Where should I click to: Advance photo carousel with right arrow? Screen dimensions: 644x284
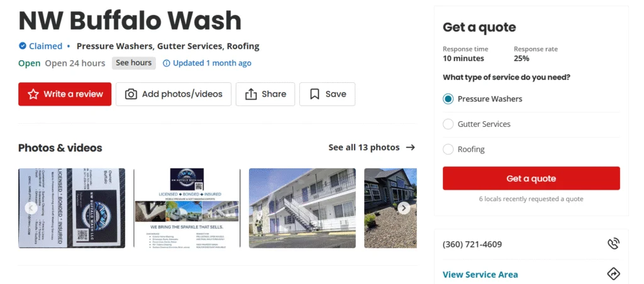(404, 208)
